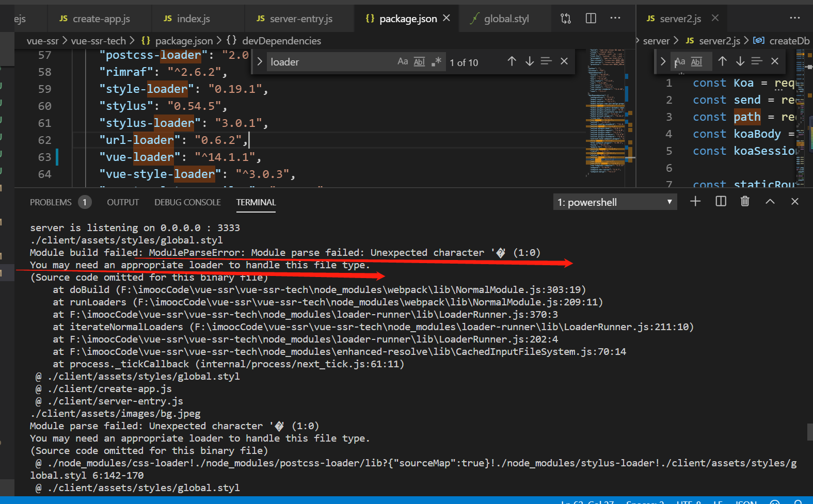Select the TERMINAL panel tab
This screenshot has width=813, height=504.
coord(256,202)
